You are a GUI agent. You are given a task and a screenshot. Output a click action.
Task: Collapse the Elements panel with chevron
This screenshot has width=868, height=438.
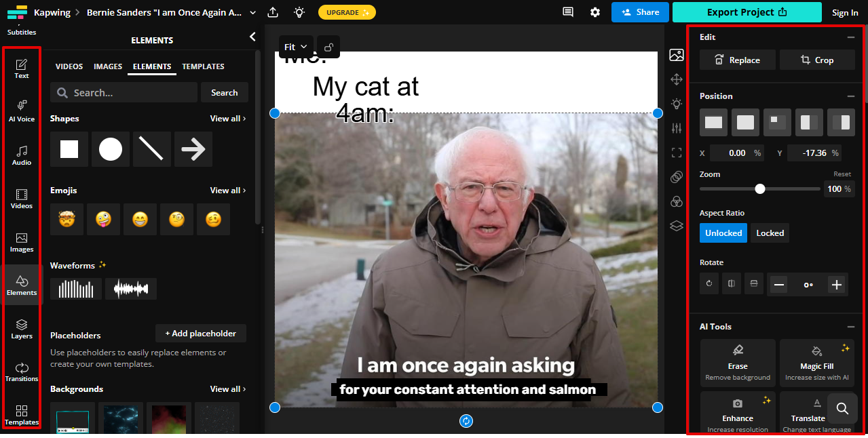pos(252,37)
